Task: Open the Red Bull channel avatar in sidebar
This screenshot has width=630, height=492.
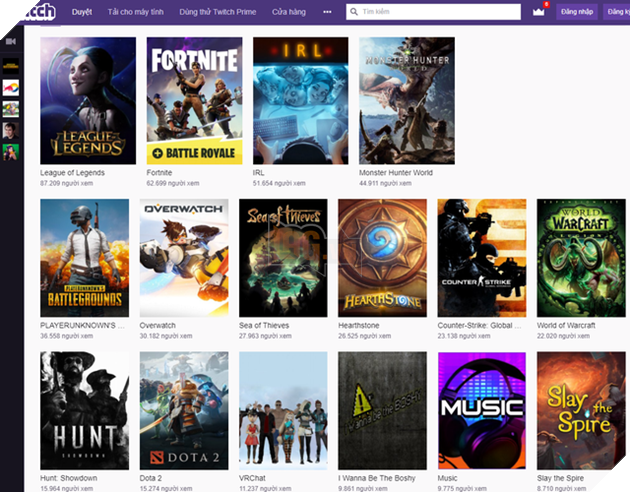Action: (11, 87)
